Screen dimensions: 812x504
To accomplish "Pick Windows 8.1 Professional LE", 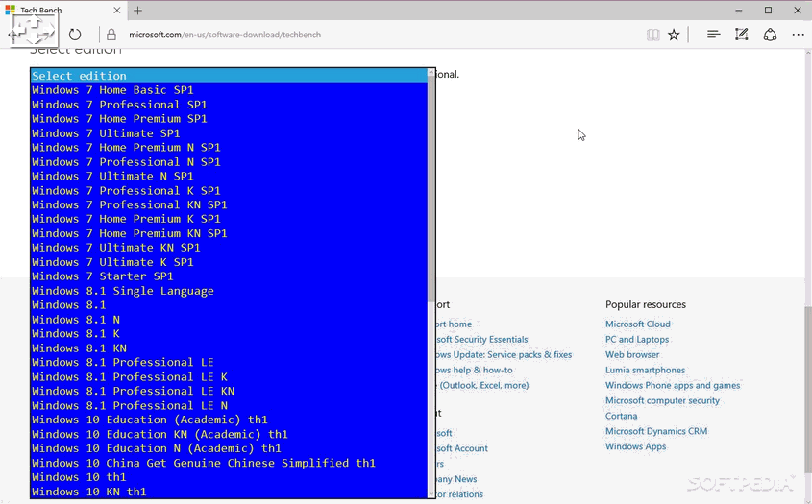I will point(229,362).
